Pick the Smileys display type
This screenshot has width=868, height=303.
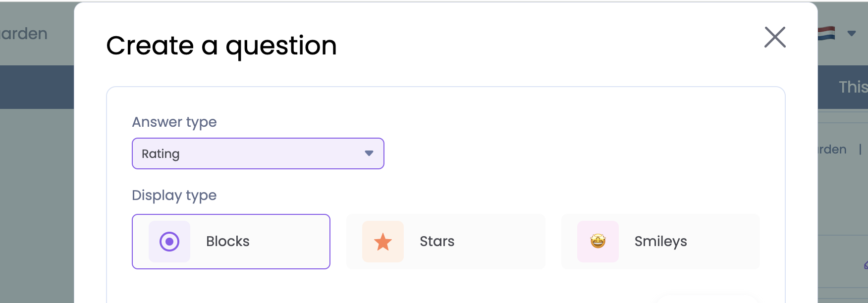point(660,242)
